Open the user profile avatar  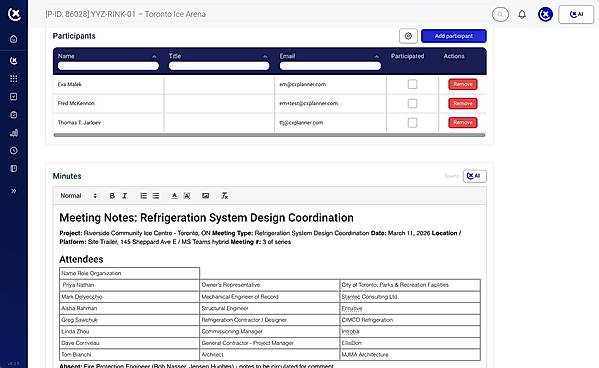click(545, 15)
